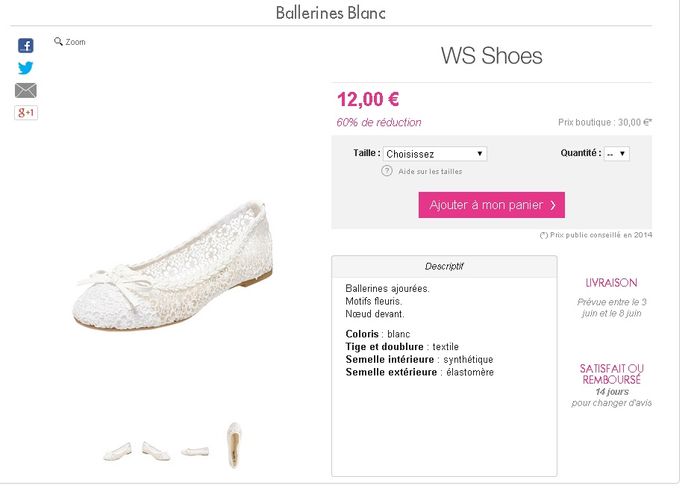Select third shoe side-view thumbnail
The height and width of the screenshot is (488, 700).
195,451
